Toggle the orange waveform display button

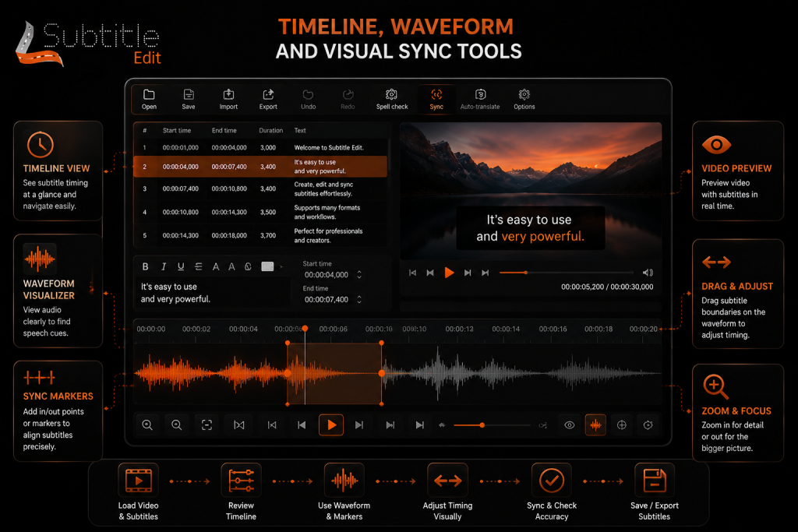pos(595,425)
